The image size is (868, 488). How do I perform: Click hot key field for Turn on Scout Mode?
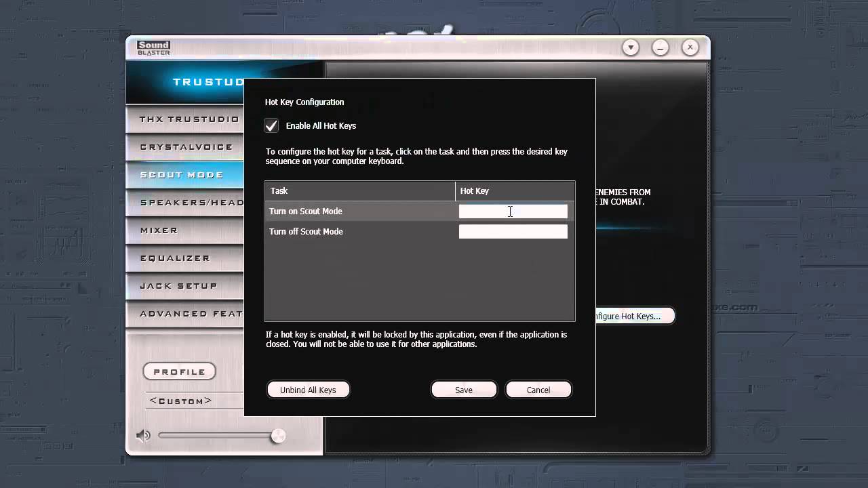(x=513, y=211)
